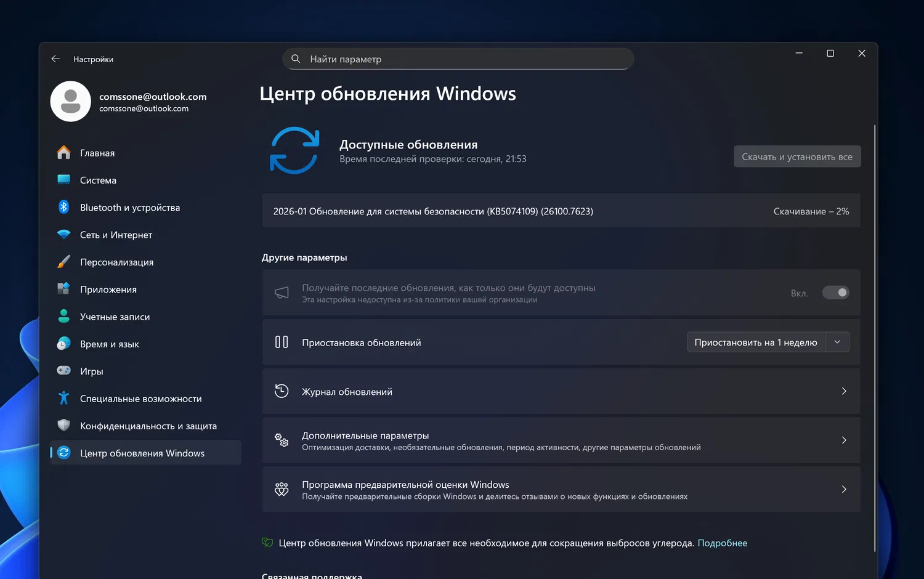Click the Home house icon in sidebar
Screen dimensions: 924x579
point(63,153)
